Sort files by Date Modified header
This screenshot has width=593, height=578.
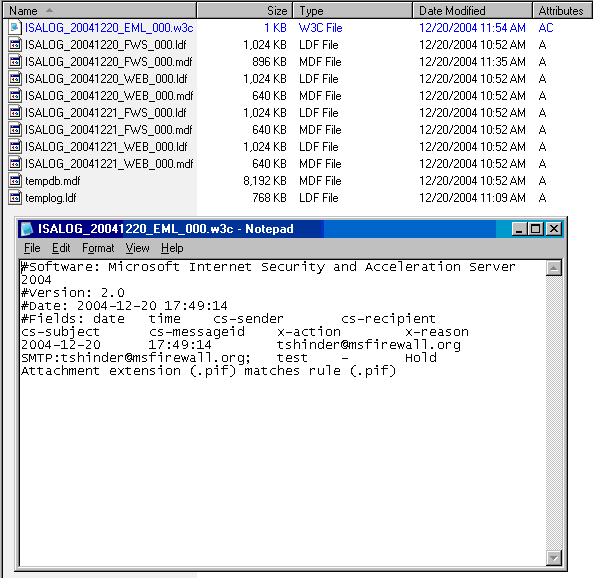[x=473, y=11]
